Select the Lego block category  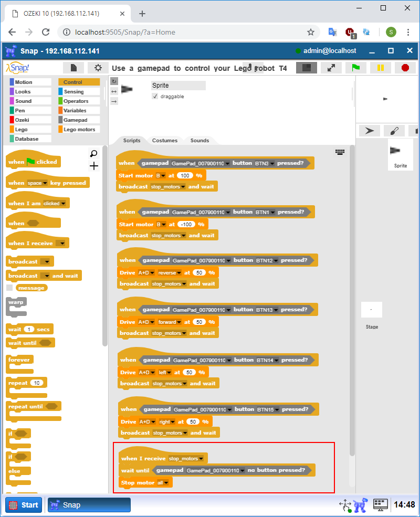point(30,130)
